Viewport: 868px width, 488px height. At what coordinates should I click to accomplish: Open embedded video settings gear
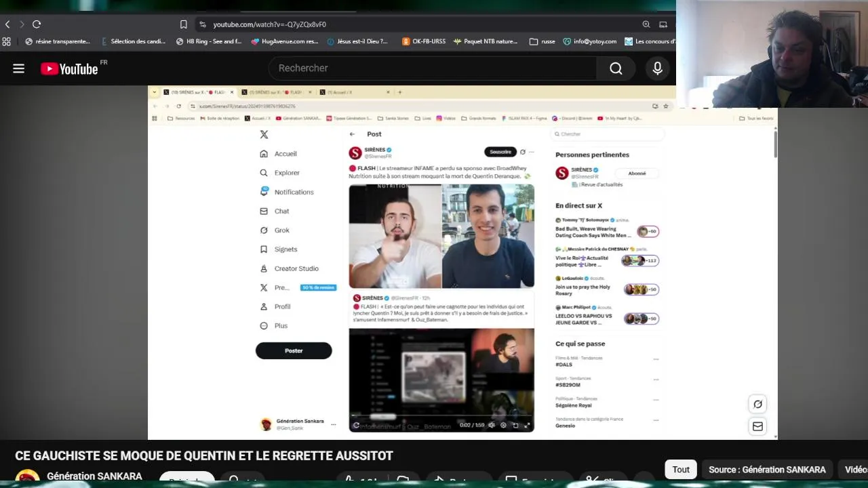[503, 425]
